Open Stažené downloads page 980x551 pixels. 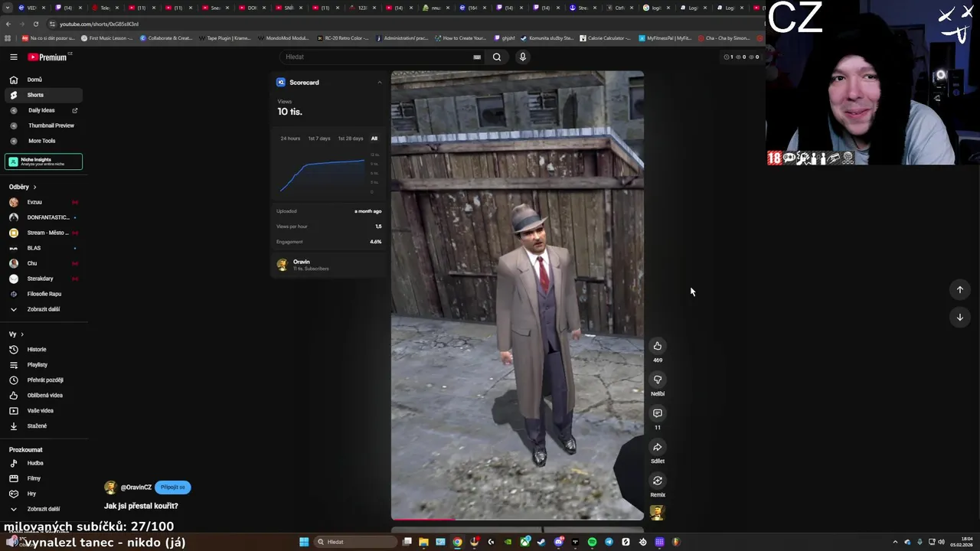[x=44, y=426]
